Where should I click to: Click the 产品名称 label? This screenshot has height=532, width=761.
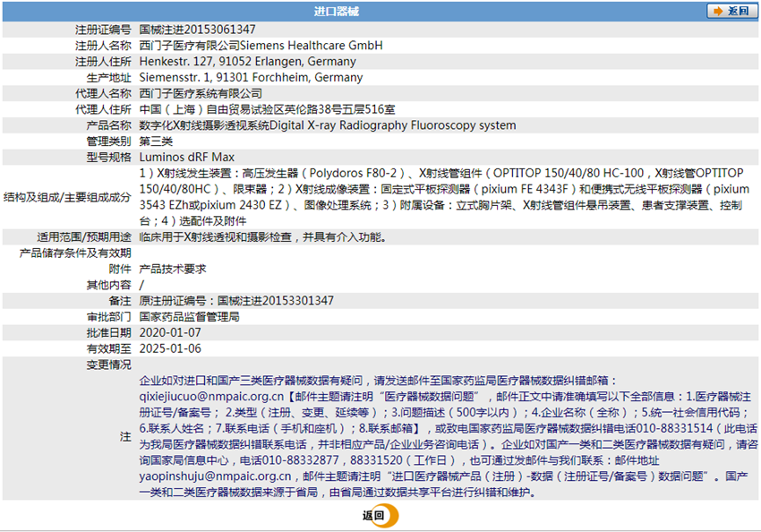[108, 125]
